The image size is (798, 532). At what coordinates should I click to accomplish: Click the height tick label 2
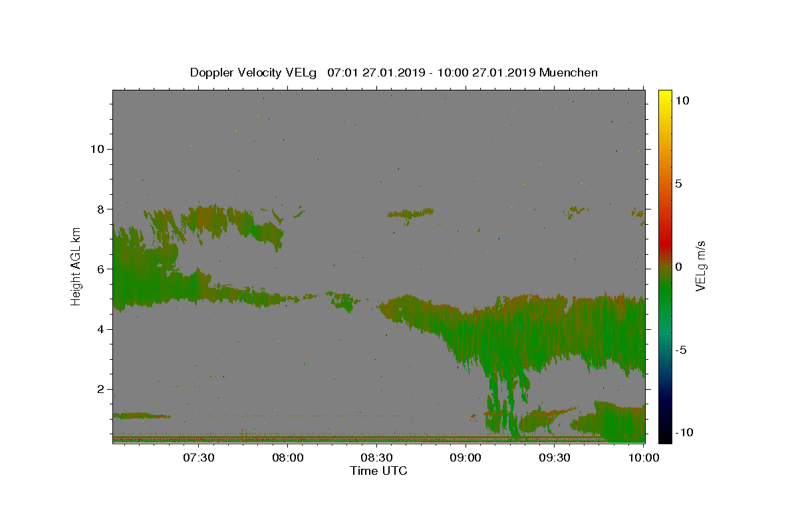101,389
